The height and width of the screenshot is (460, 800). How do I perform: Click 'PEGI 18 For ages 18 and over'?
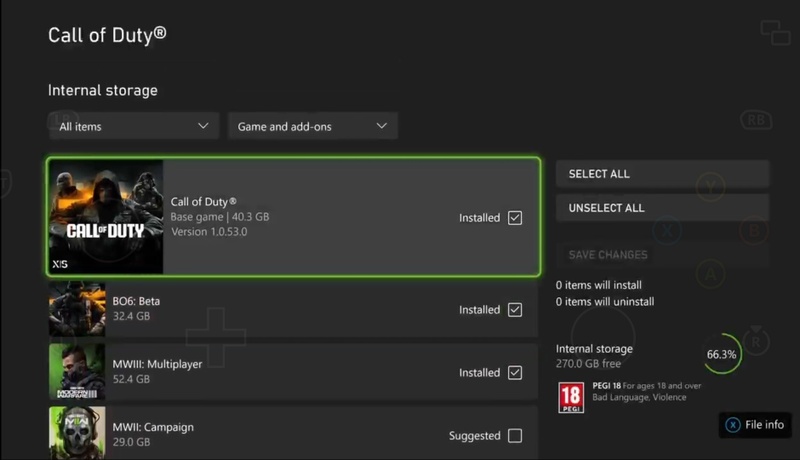647,386
